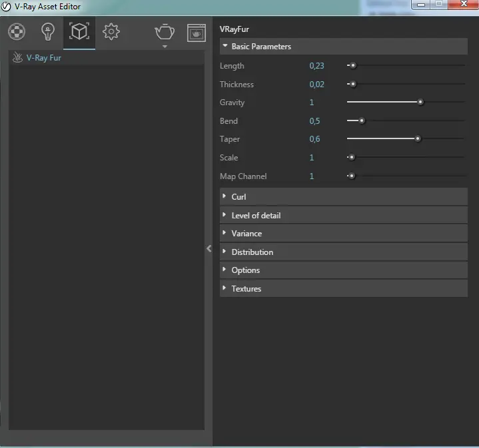Open the Lights tab bulb icon

[48, 32]
